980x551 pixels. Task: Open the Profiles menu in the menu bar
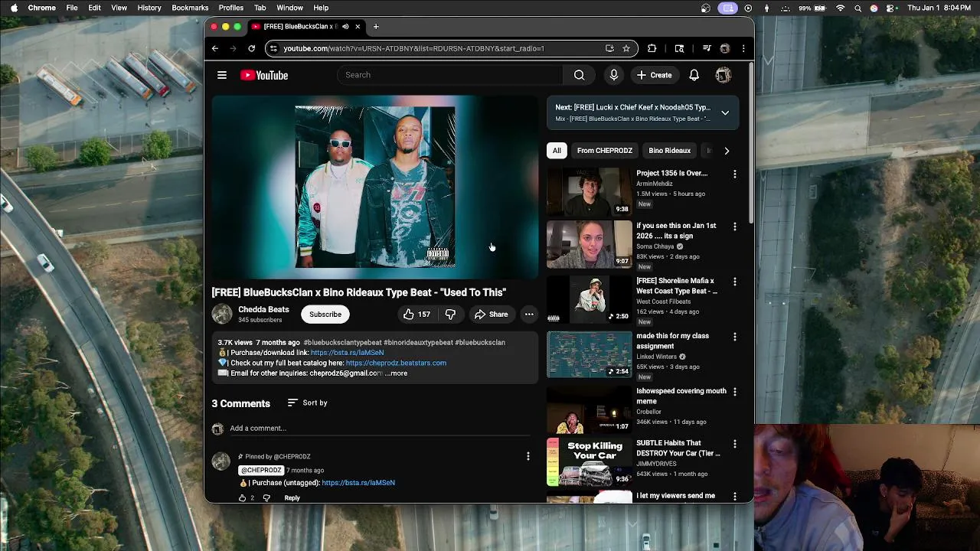click(x=230, y=8)
